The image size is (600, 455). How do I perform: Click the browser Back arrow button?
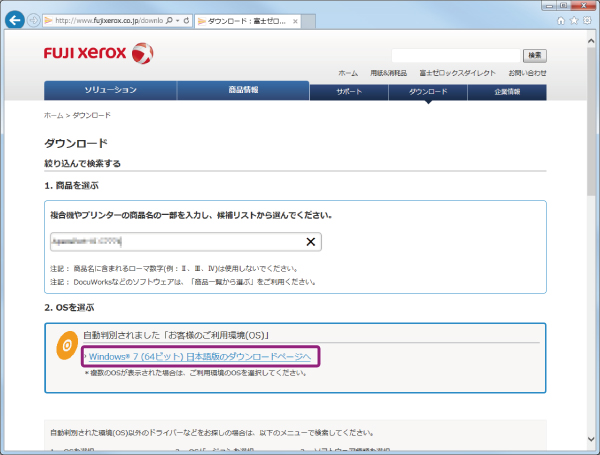click(14, 21)
